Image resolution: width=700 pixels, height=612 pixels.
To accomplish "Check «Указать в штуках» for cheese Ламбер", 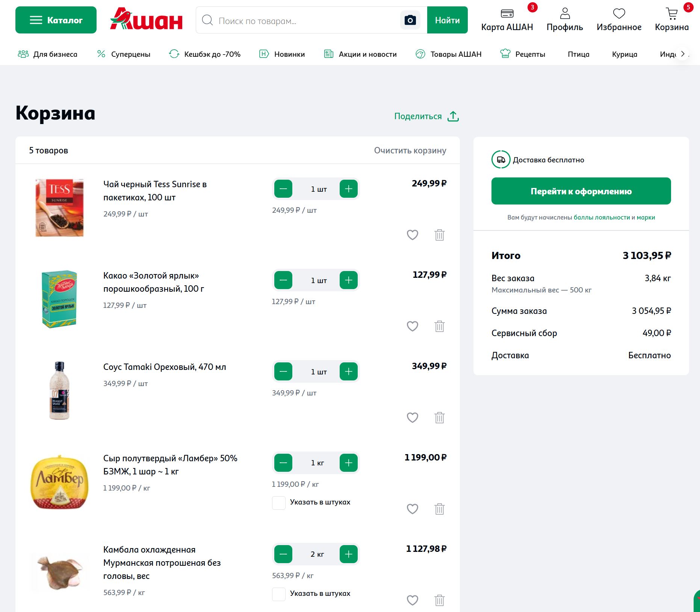I will pos(278,503).
